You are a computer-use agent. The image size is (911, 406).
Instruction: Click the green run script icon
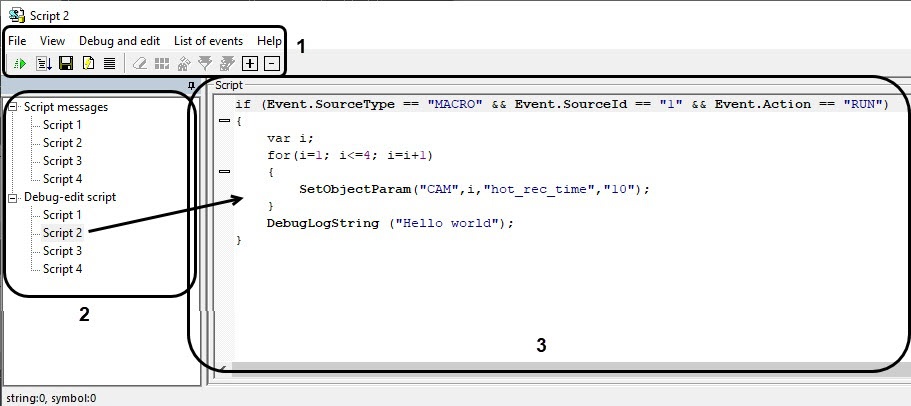20,63
